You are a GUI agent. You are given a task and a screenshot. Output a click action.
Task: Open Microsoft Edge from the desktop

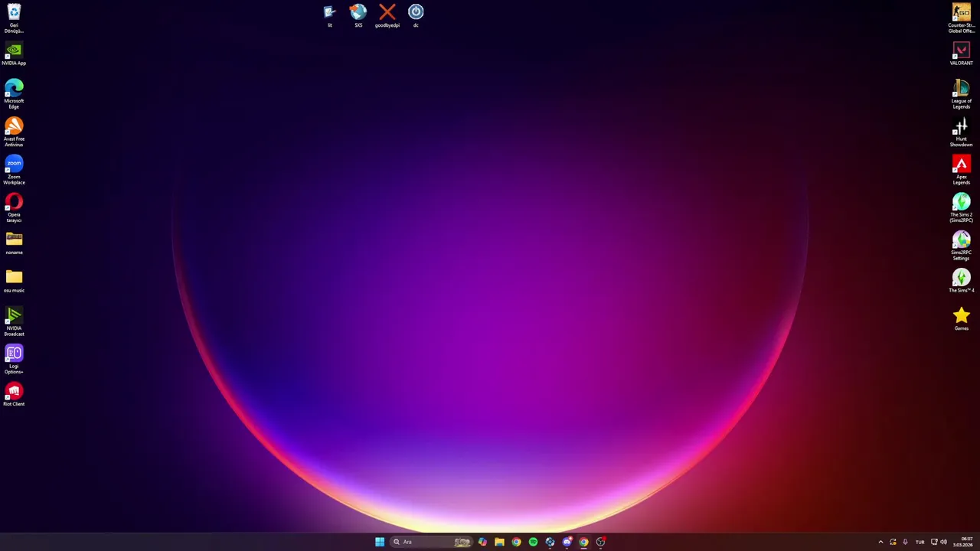14,94
